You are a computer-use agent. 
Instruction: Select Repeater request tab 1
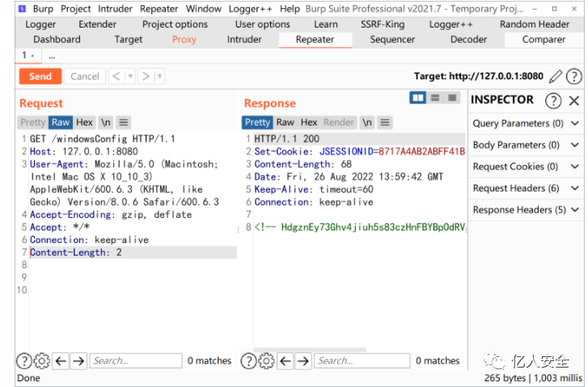[x=27, y=56]
